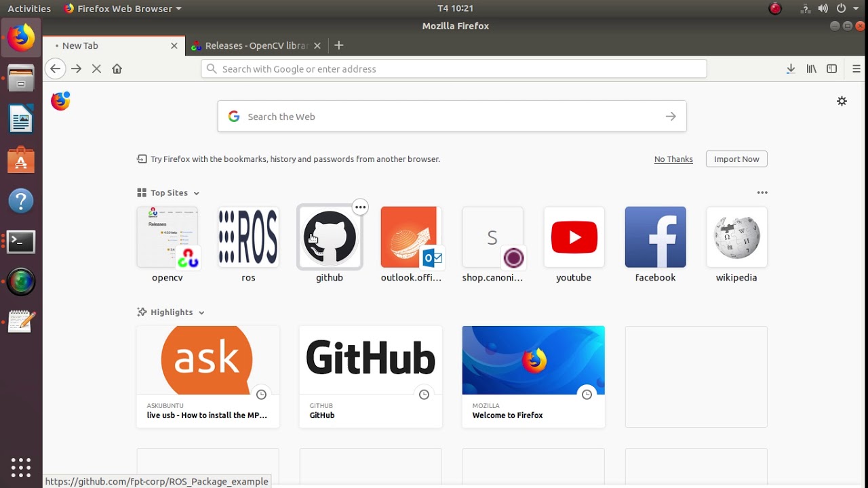Open the clock T4 10:21 menu
This screenshot has width=868, height=488.
pos(455,8)
